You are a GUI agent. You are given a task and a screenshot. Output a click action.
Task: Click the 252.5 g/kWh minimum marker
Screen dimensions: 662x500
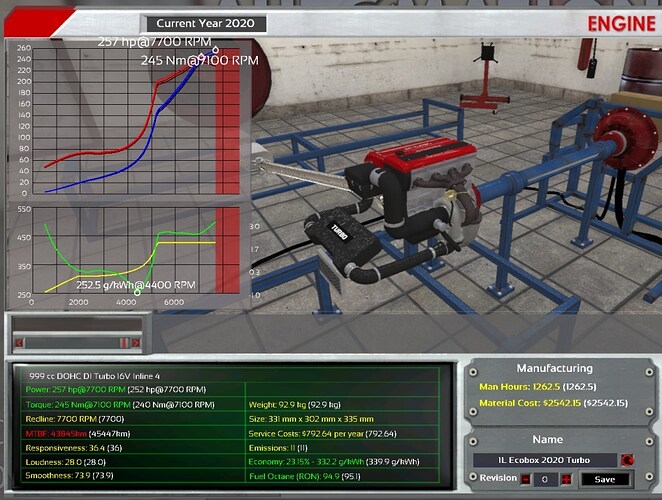(137, 292)
